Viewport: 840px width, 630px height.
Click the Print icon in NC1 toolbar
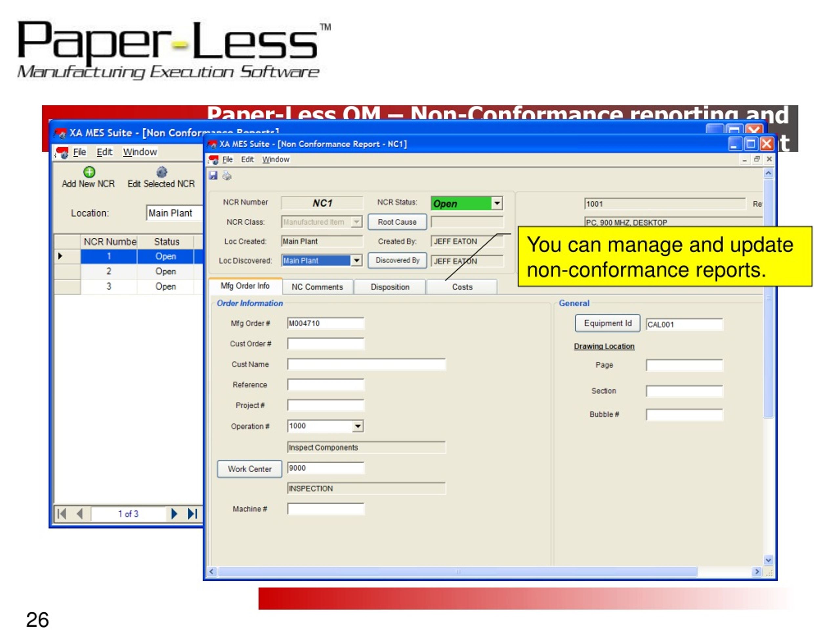tap(227, 176)
